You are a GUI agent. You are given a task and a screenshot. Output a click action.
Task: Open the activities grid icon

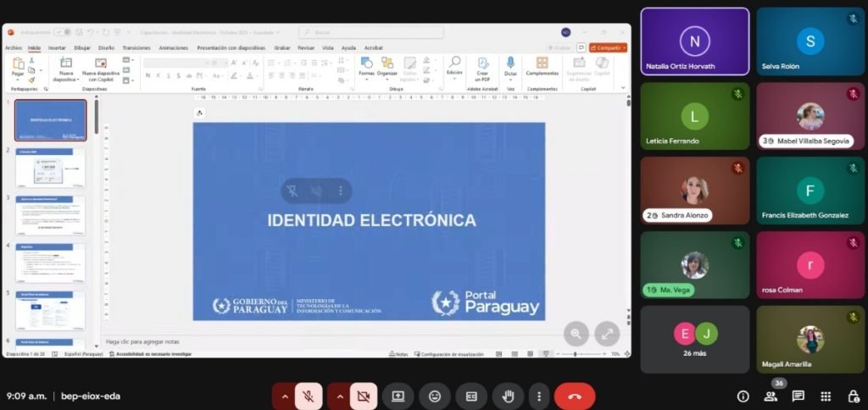826,396
